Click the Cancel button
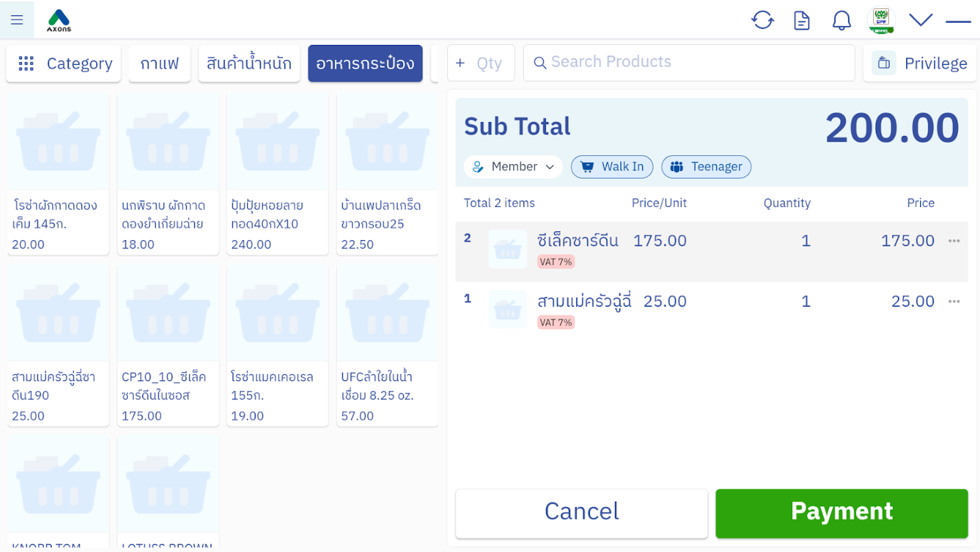Screen dimensions: 980x552 (582, 513)
